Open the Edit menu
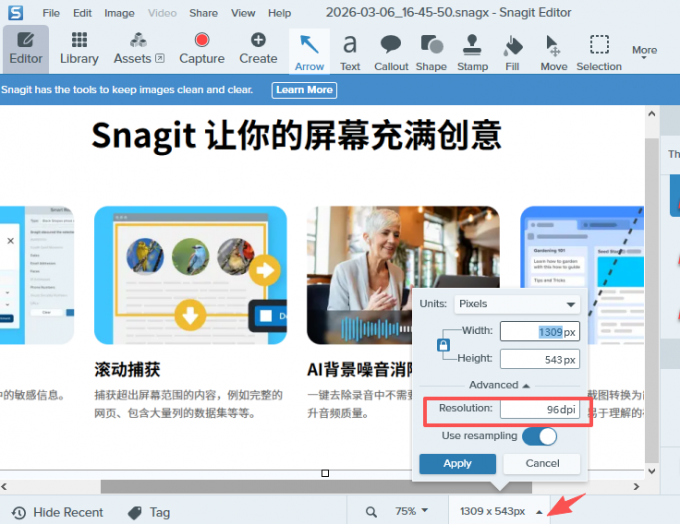This screenshot has width=680, height=524. pos(82,13)
